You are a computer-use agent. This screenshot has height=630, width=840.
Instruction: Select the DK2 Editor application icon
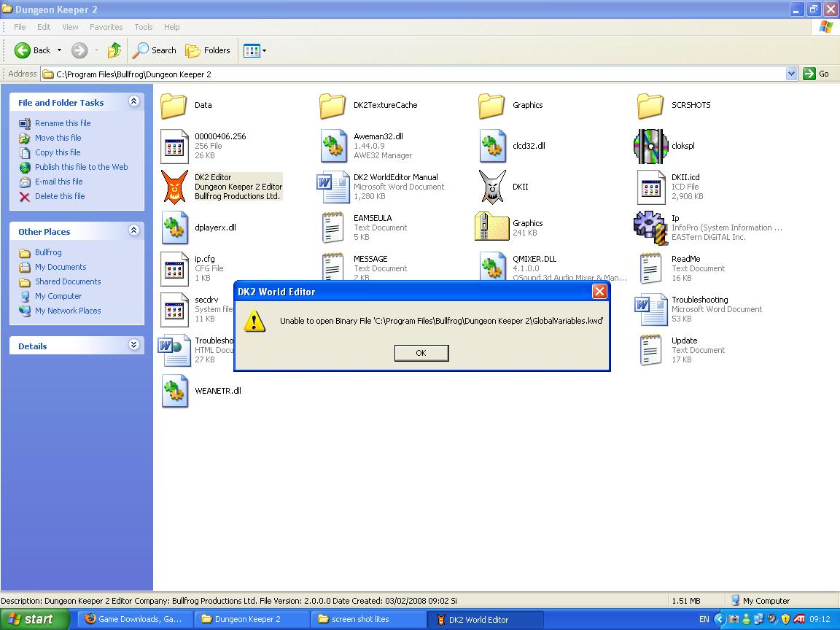point(174,187)
